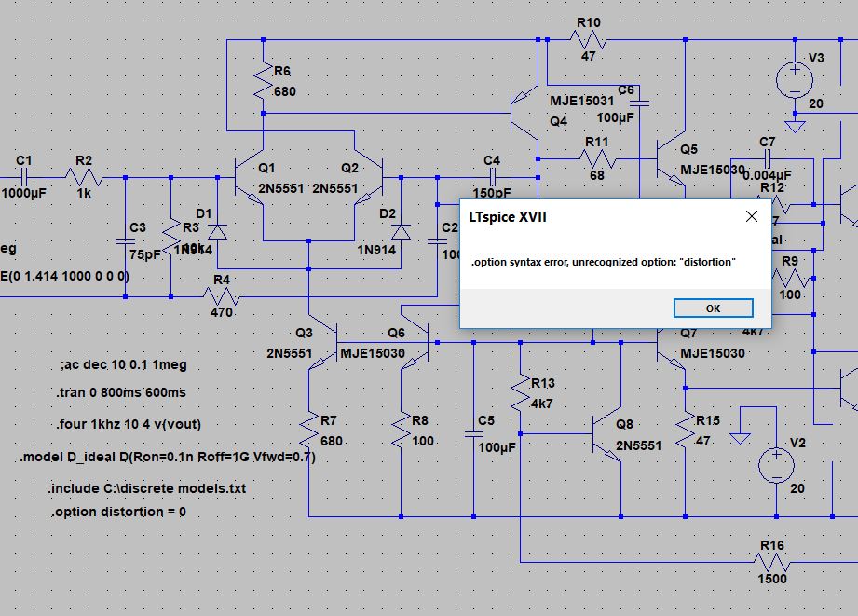Click the C7 capacitor label
This screenshot has height=616, width=858.
[x=767, y=142]
